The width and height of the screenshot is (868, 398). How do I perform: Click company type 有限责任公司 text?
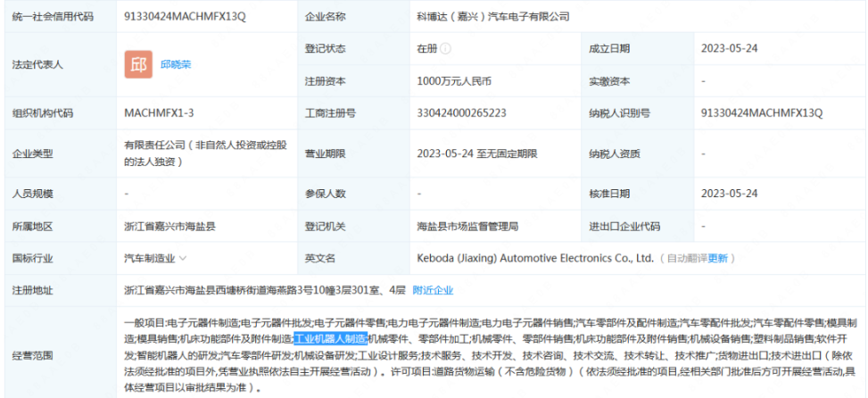(206, 153)
